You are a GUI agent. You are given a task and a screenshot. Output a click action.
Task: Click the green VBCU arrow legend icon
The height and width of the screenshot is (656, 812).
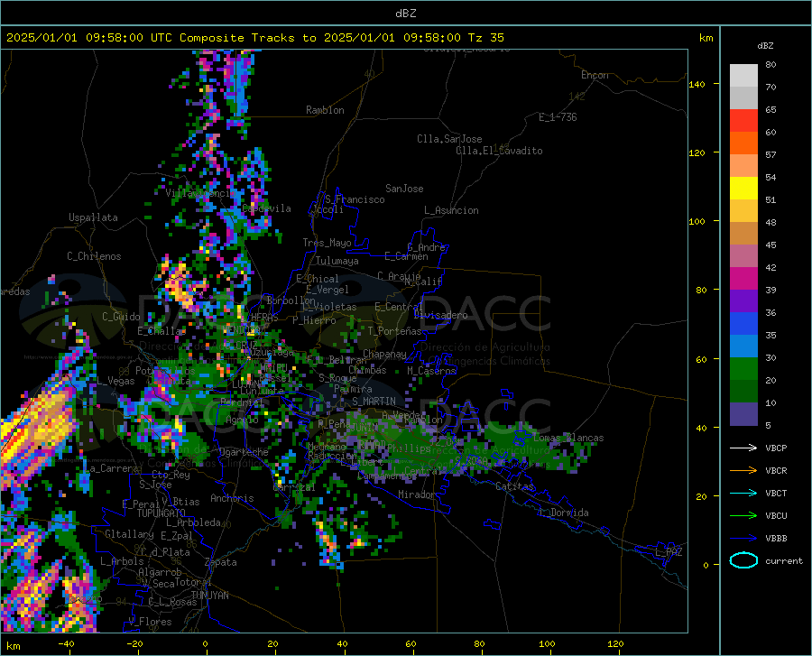pos(743,516)
